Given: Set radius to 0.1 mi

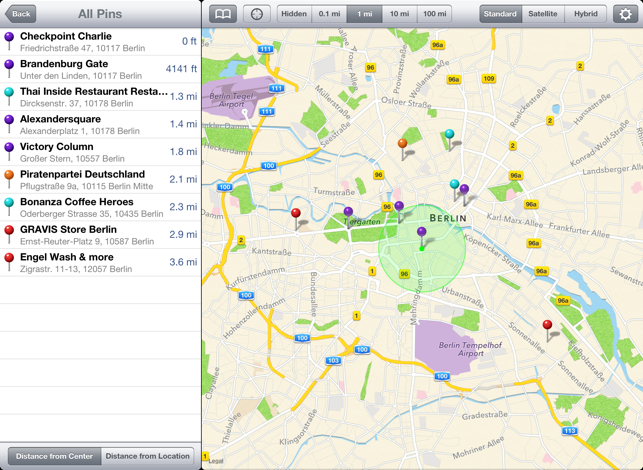Looking at the screenshot, I should point(329,14).
